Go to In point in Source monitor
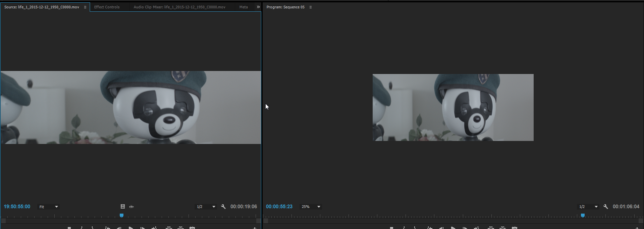Viewport: 644px width, 229px height. click(x=107, y=228)
